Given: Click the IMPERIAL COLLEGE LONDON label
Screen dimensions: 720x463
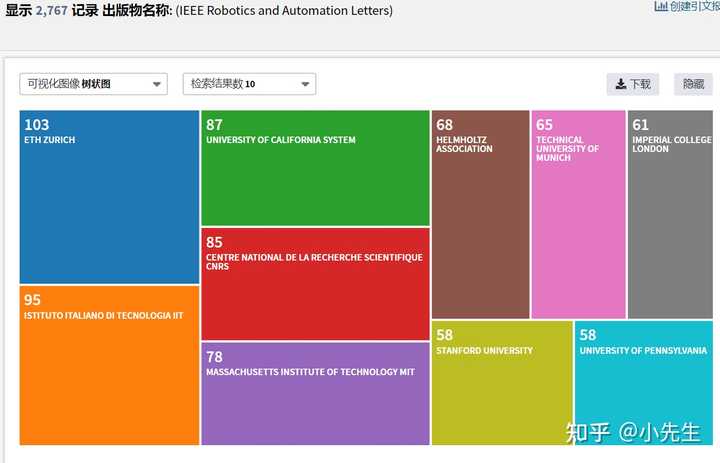Looking at the screenshot, I should coord(672,144).
